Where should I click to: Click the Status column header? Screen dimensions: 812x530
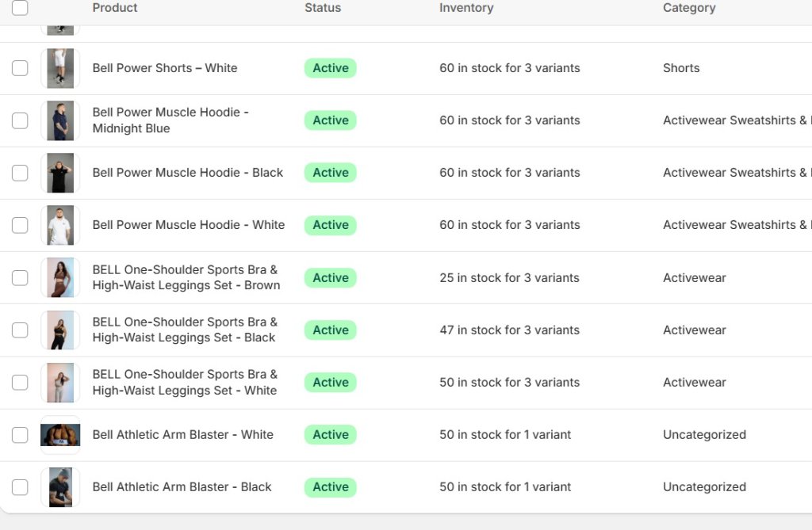(323, 8)
